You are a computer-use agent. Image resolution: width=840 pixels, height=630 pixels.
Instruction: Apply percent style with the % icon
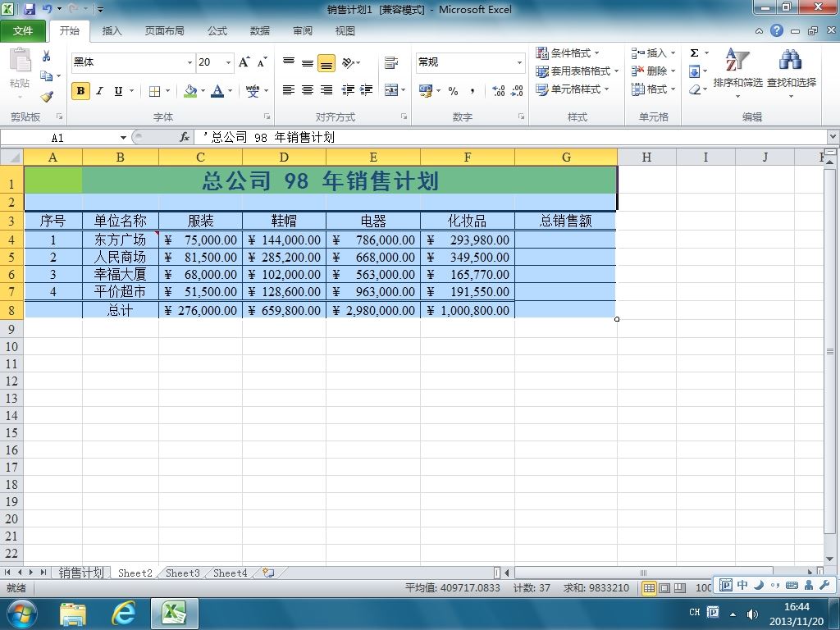pyautogui.click(x=453, y=91)
